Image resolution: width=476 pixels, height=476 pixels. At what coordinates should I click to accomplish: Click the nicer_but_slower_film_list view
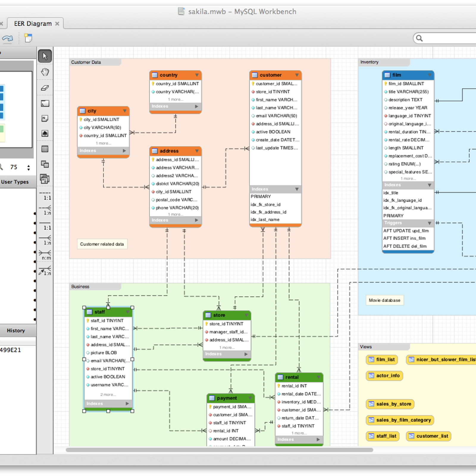coord(442,359)
